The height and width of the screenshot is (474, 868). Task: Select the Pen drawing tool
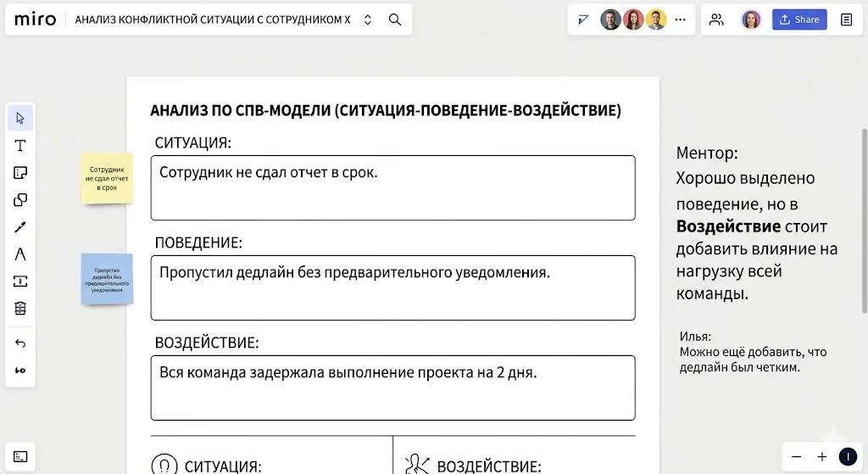(x=20, y=227)
